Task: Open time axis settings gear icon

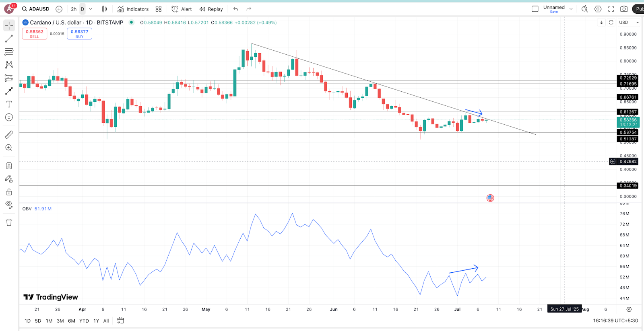Action: click(x=629, y=309)
